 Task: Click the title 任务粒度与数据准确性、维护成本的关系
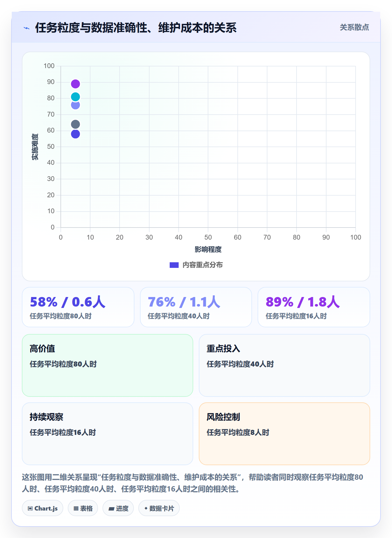136,28
